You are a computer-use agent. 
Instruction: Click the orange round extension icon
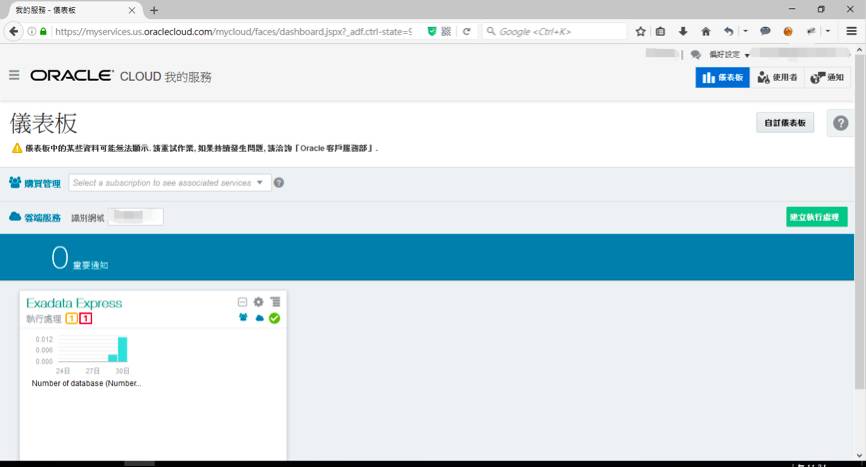788,31
